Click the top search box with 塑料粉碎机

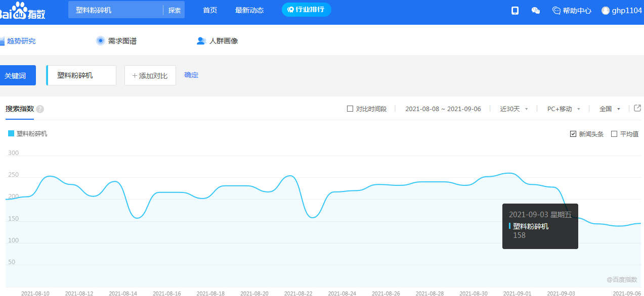click(115, 10)
